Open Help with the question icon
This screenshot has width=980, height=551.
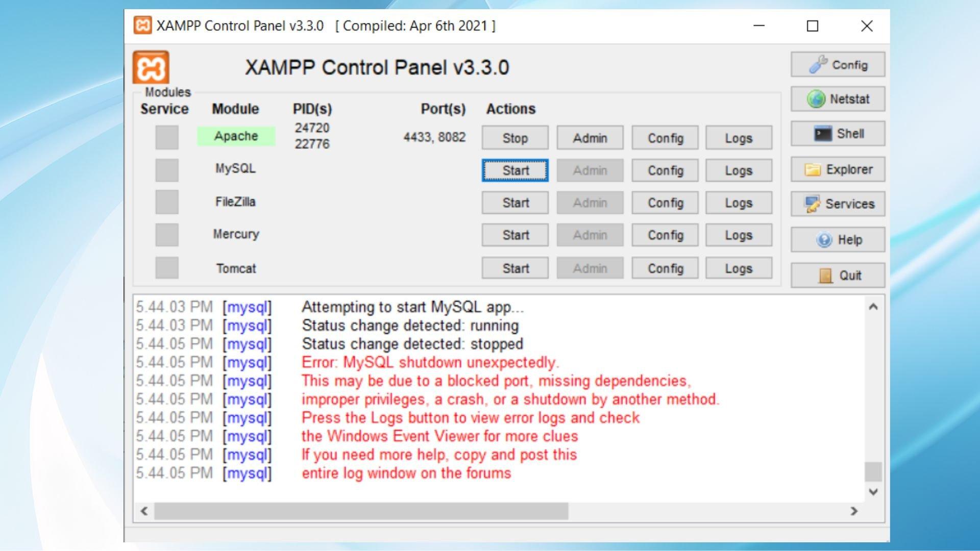838,240
